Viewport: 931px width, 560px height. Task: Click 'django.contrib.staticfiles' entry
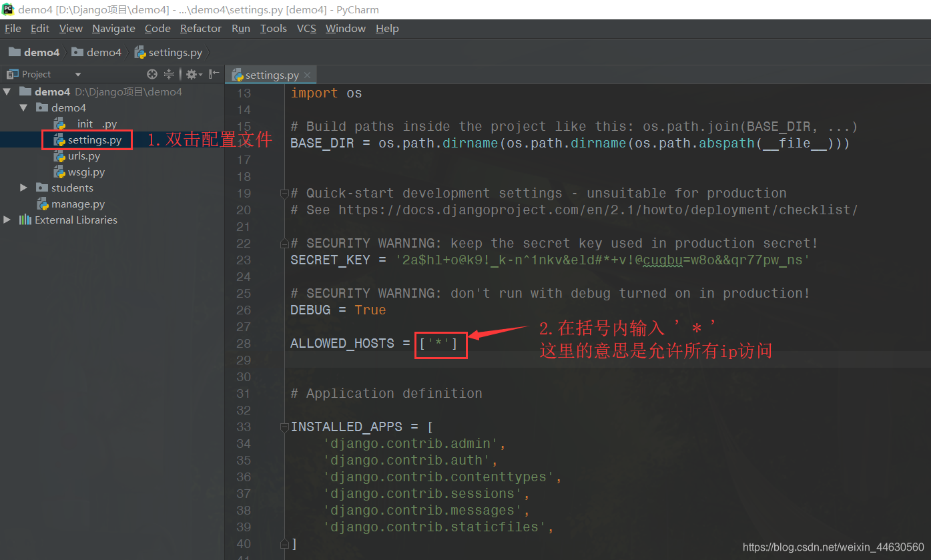coord(435,527)
